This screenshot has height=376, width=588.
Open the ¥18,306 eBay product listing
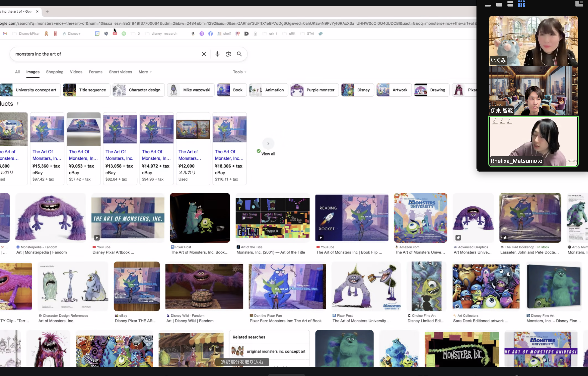click(x=230, y=148)
